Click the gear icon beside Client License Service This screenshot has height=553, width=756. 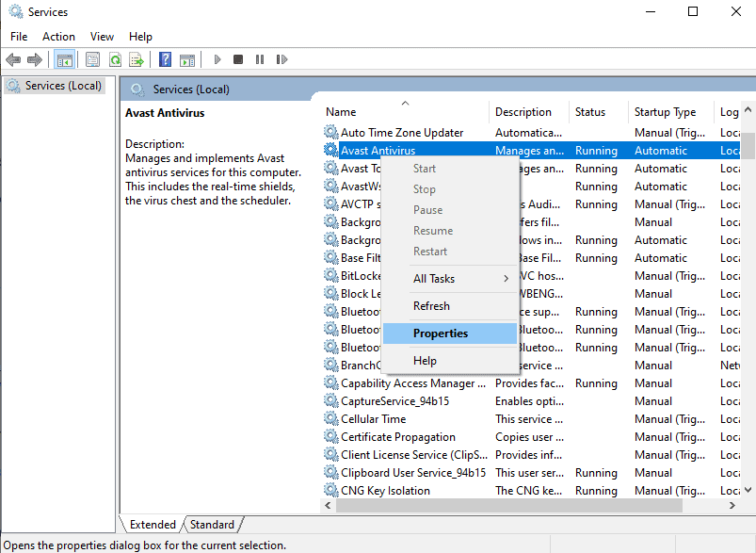coord(331,454)
